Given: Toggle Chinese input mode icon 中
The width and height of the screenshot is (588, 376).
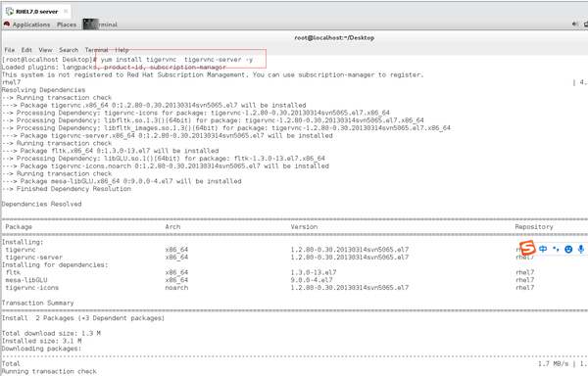Looking at the screenshot, I should click(543, 249).
